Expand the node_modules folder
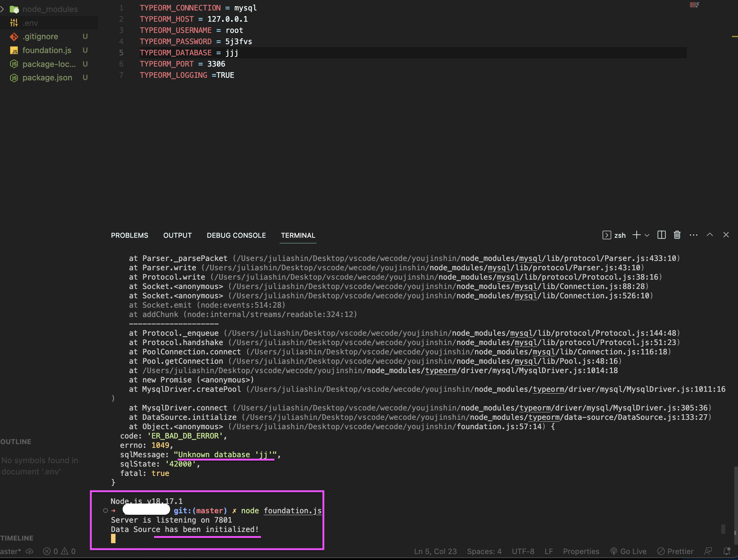Viewport: 738px width, 560px height. [x=50, y=9]
